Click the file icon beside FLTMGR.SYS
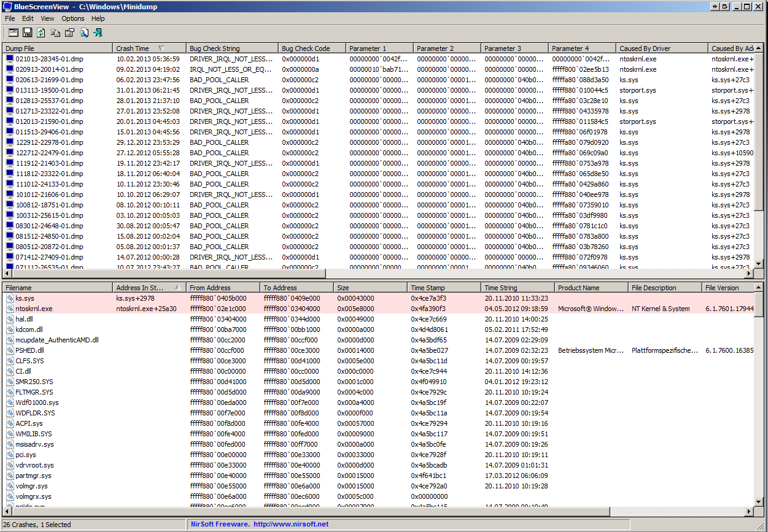 pyautogui.click(x=10, y=392)
